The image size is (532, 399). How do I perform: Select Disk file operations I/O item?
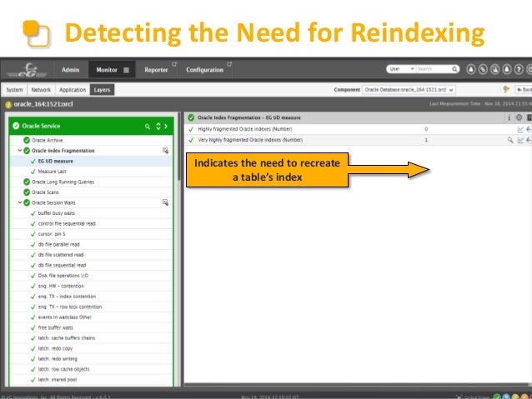tap(63, 276)
